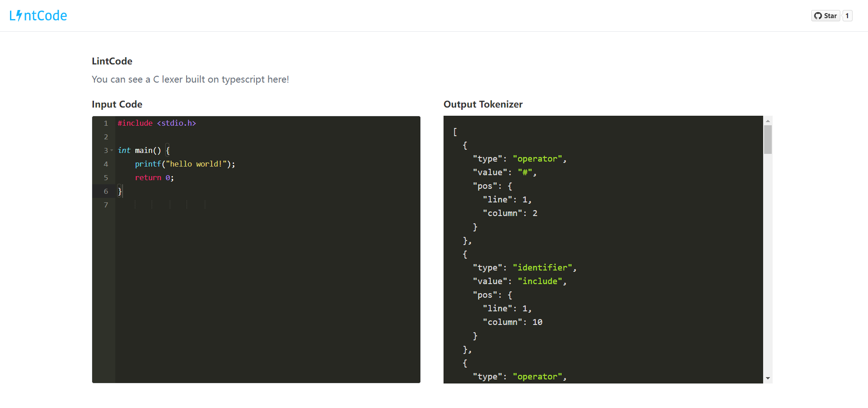Click the LintCode page heading

click(x=112, y=61)
